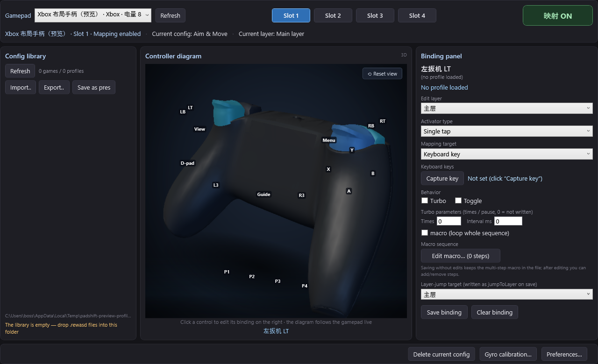Focus the Turbo Times input field

[x=448, y=221]
